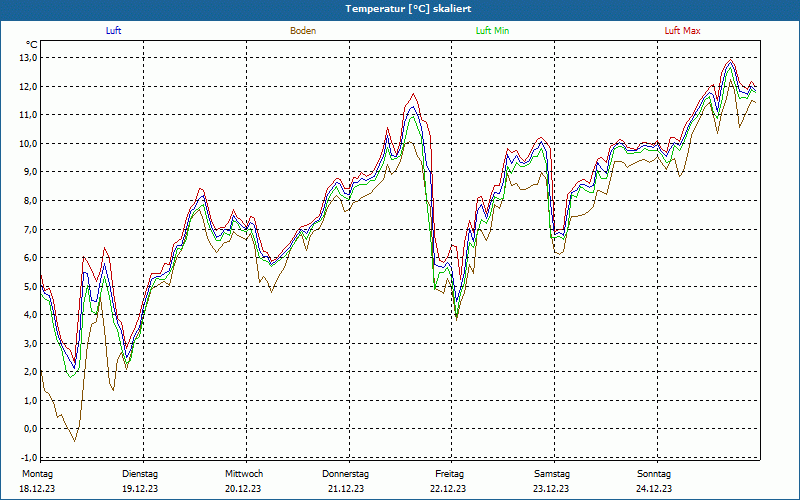This screenshot has width=800, height=500.
Task: Click the '6,0' y-axis value
Action: coord(31,258)
